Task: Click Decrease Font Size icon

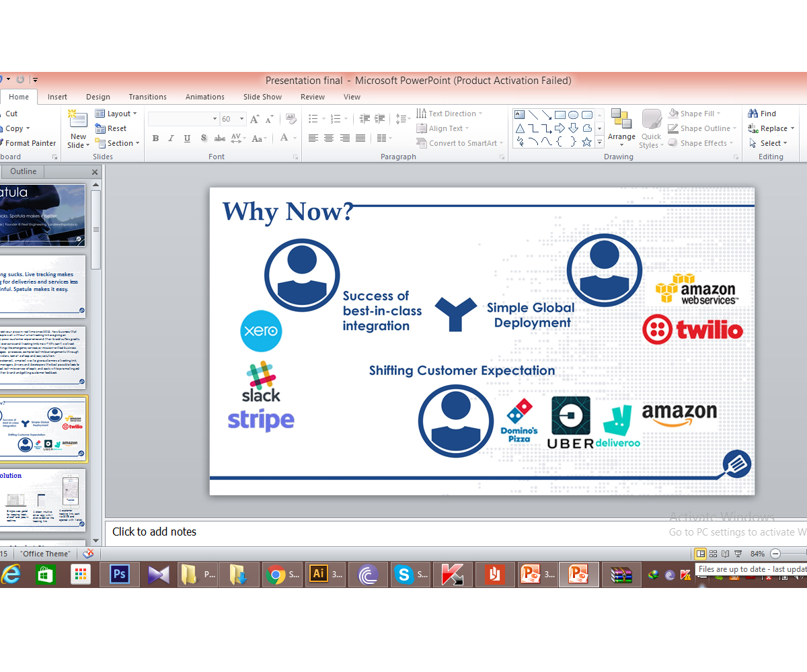Action: pos(269,119)
